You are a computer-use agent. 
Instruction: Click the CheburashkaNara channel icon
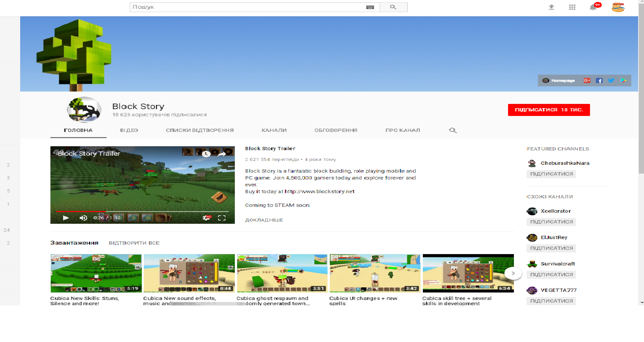pyautogui.click(x=532, y=163)
